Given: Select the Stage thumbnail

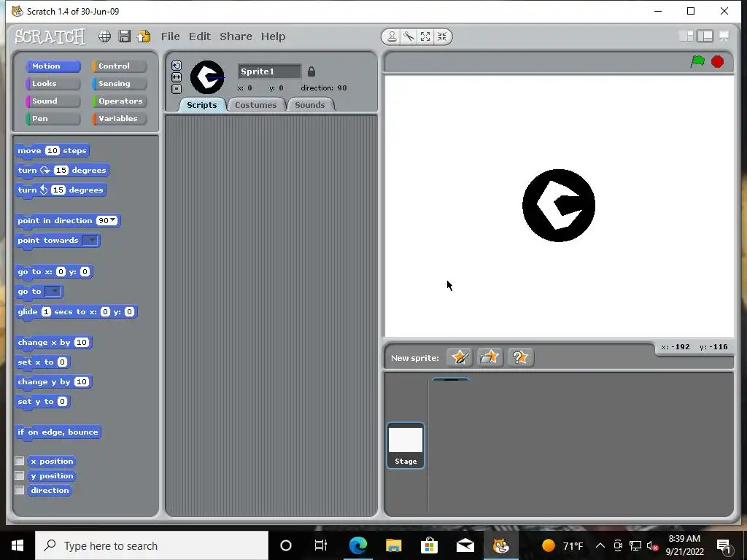Looking at the screenshot, I should pyautogui.click(x=406, y=446).
